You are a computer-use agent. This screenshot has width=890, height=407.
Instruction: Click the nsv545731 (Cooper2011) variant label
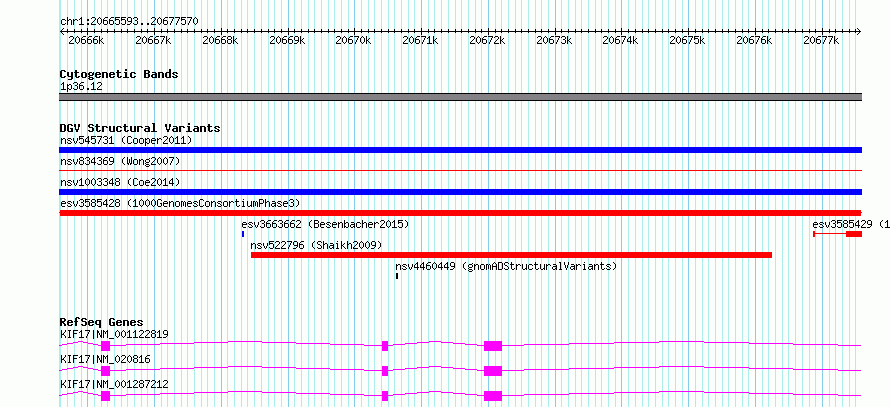[126, 140]
